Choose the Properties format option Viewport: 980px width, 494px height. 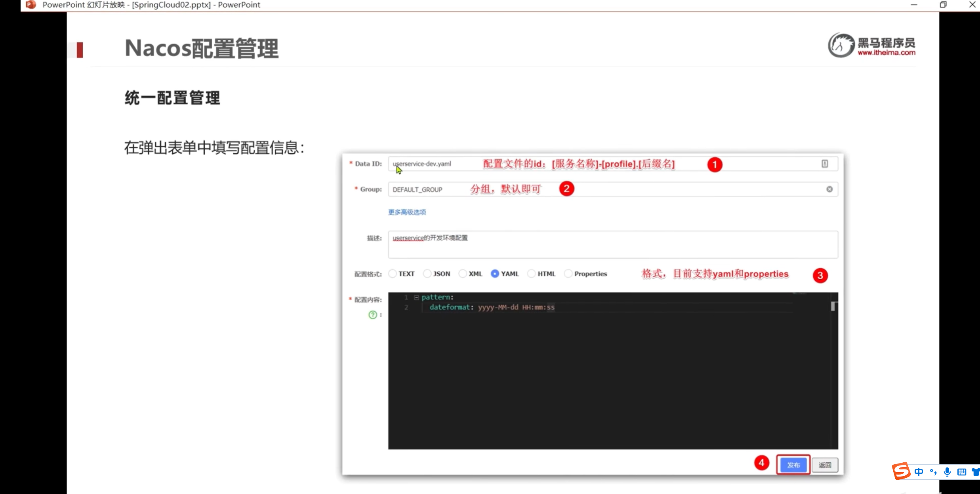[568, 274]
